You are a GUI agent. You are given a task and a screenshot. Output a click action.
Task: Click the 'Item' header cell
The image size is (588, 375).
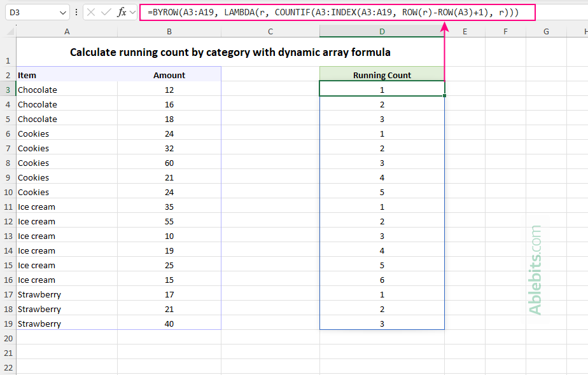[67, 75]
